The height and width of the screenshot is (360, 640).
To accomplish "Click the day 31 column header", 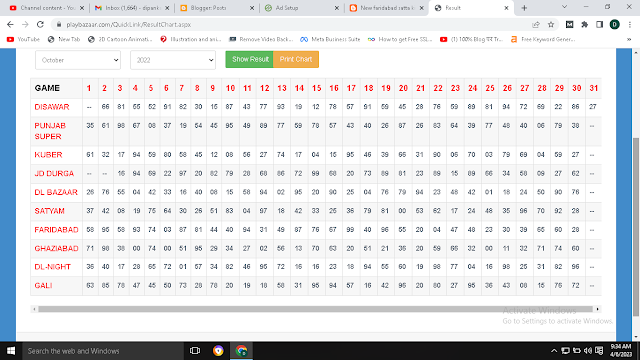I will (x=593, y=88).
